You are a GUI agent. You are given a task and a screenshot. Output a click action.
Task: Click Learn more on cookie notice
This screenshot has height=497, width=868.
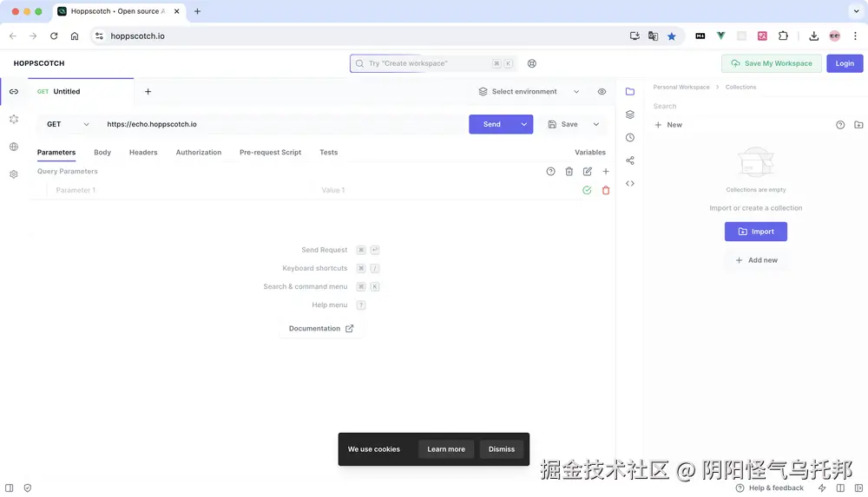pos(446,449)
